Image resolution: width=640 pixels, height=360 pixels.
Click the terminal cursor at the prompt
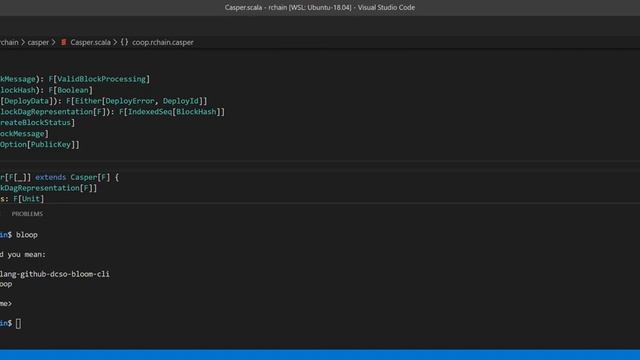18,323
